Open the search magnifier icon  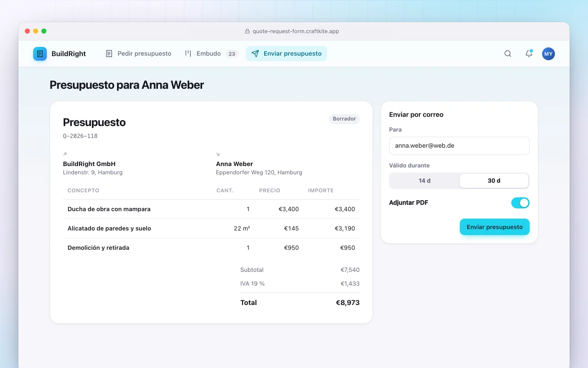508,54
